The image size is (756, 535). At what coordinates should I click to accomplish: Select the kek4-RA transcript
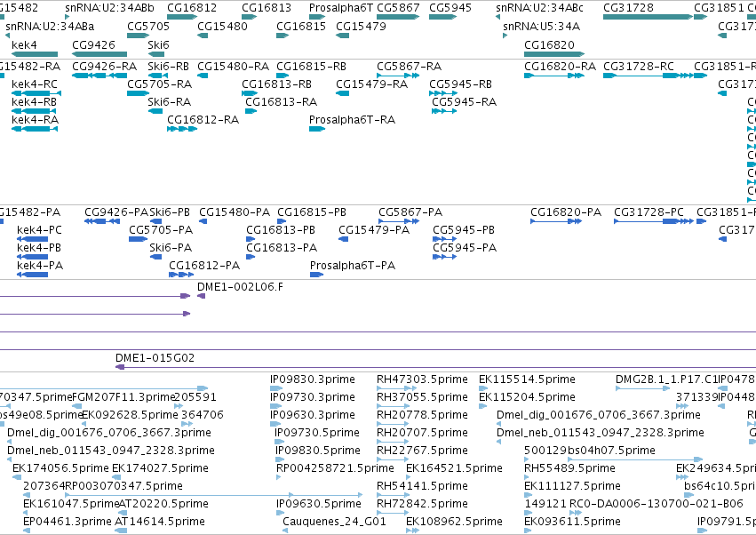[35, 129]
